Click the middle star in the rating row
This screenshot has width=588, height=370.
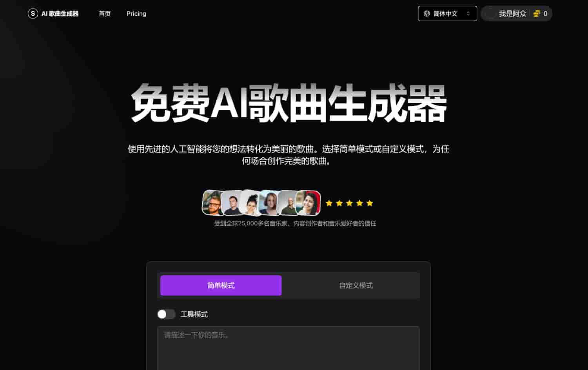[x=350, y=203]
